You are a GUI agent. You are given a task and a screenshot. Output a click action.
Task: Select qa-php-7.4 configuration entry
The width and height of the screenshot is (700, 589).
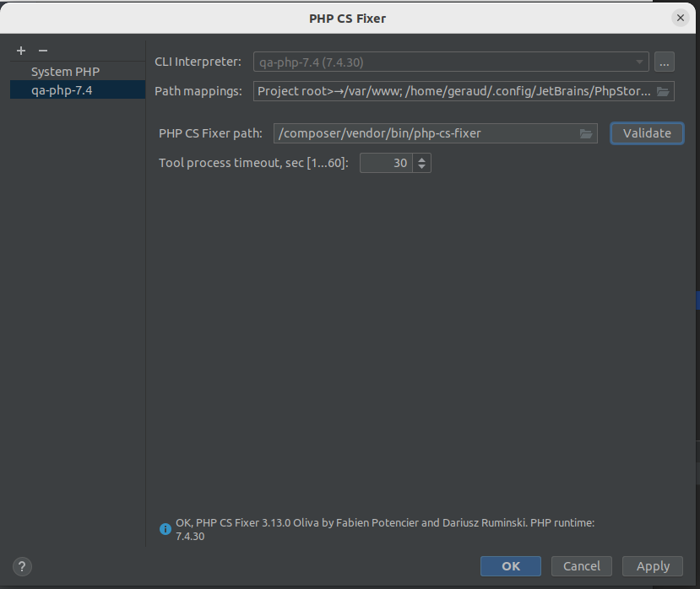click(x=78, y=89)
